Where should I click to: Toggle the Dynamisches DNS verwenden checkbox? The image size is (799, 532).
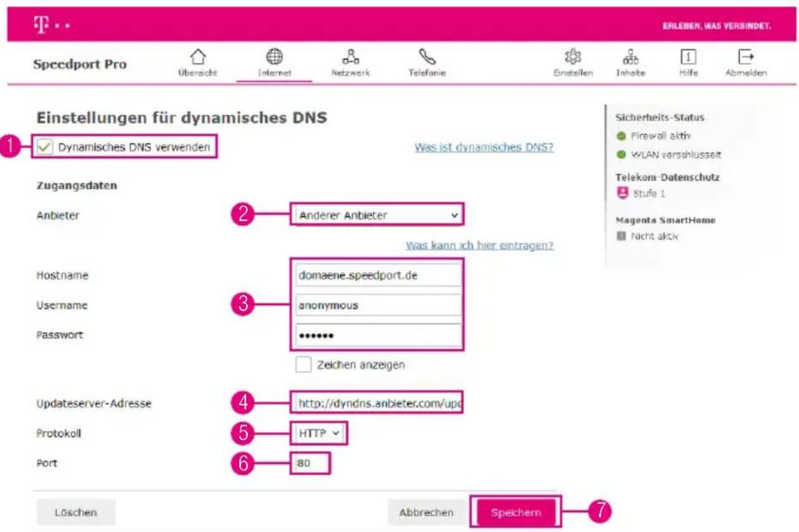44,147
